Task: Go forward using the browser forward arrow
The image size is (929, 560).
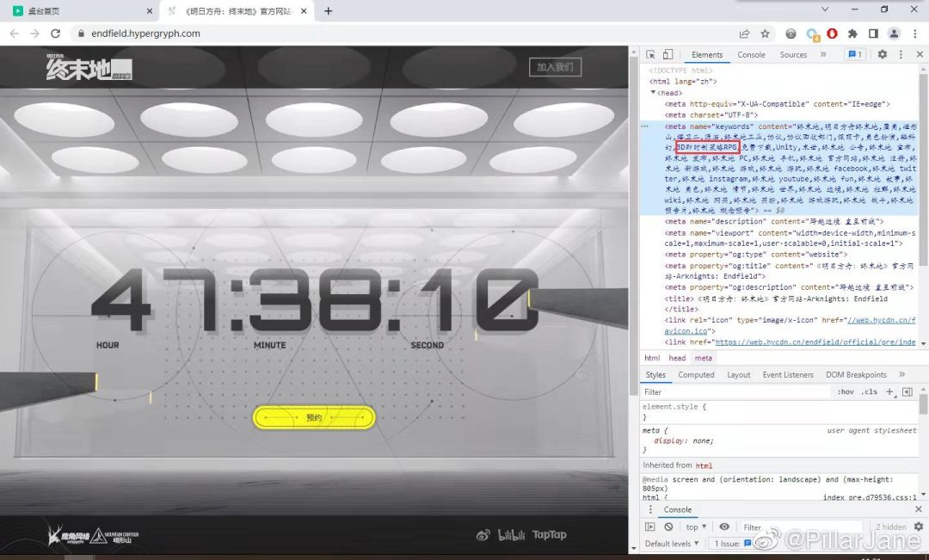Action: (x=34, y=34)
